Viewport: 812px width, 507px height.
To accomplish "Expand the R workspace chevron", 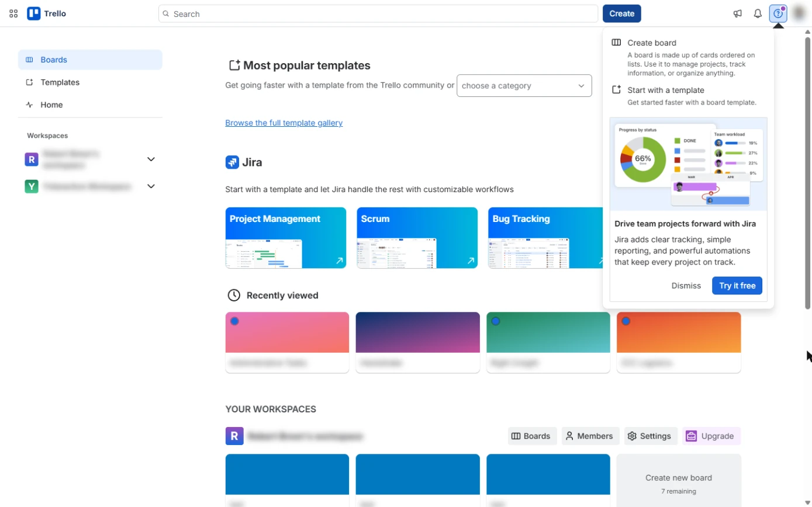I will pos(151,159).
